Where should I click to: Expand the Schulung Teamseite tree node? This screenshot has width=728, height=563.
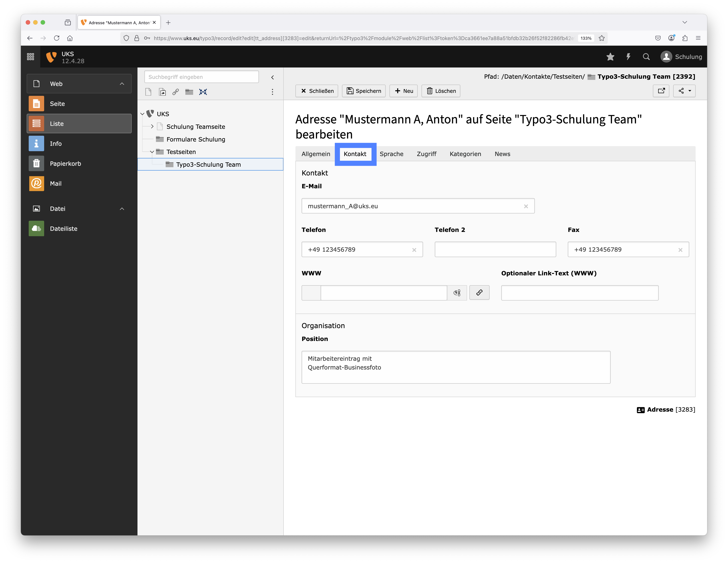pos(152,126)
